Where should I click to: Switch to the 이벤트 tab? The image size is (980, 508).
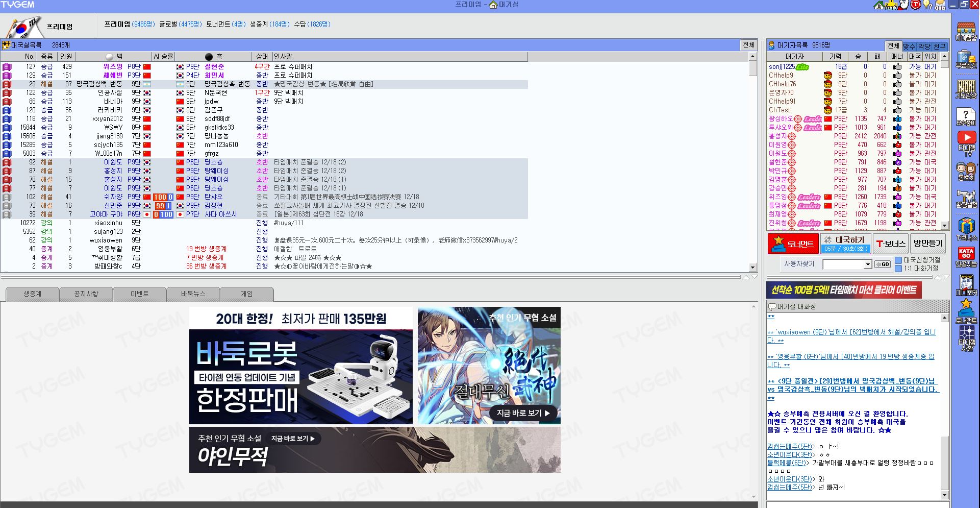coord(140,294)
